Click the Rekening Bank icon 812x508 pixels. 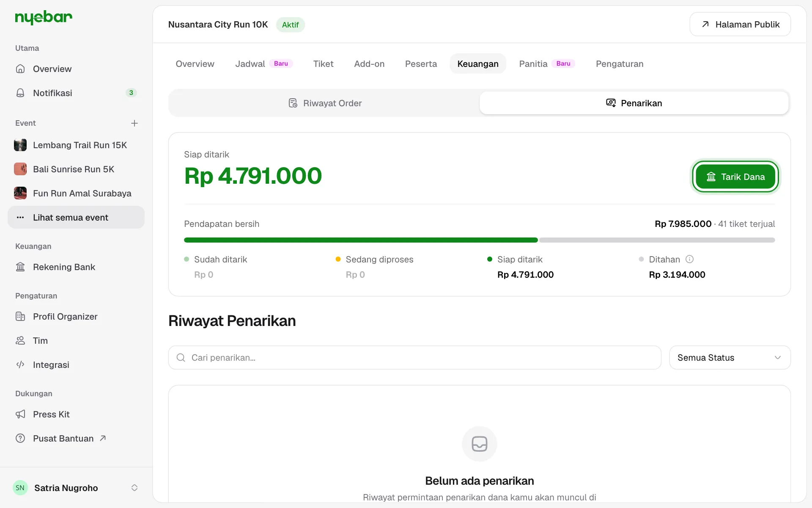click(x=20, y=267)
